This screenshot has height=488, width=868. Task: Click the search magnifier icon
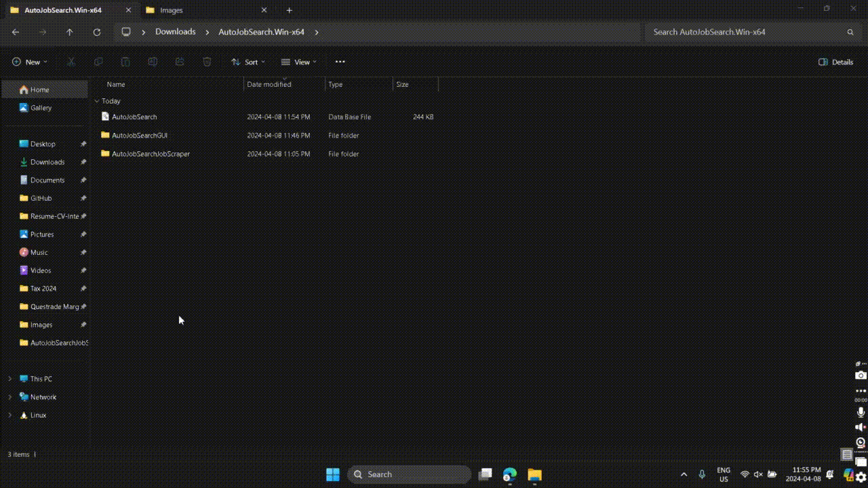(850, 32)
